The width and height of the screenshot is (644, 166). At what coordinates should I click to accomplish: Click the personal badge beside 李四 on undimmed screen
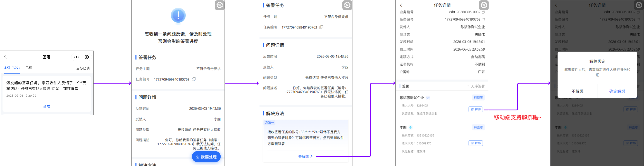click(x=411, y=127)
